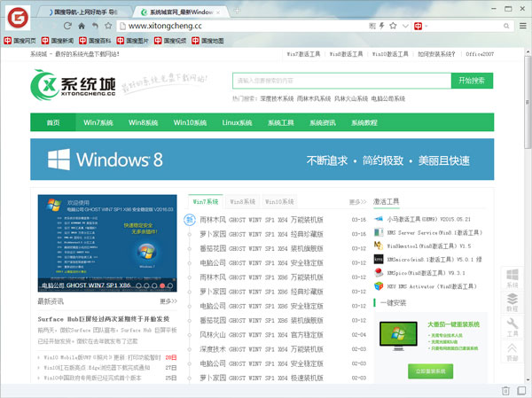Screen dimensions: 532x398
Task: Open 风林火山 GHOST WIN7 SP1 X64 官方稳定版
Action: coord(262,335)
